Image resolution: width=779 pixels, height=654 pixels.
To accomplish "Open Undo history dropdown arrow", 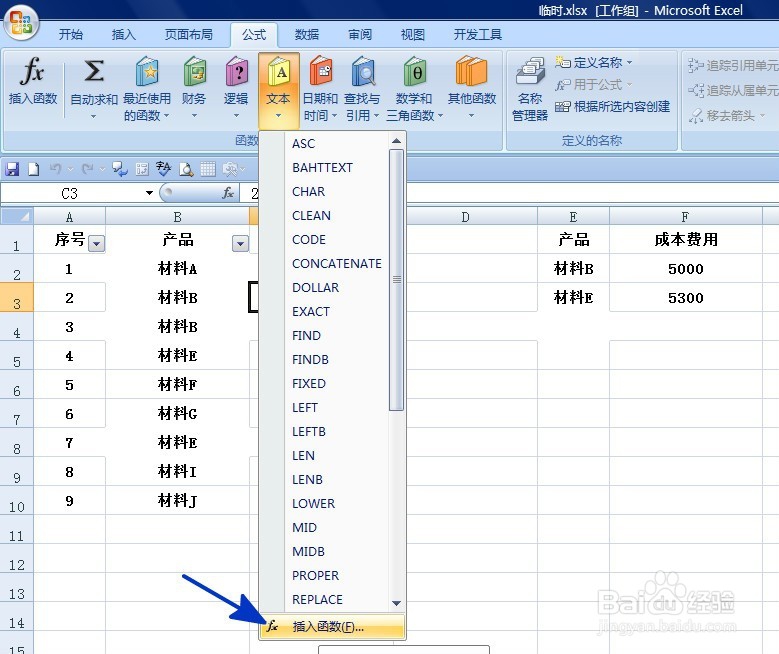I will [70, 169].
